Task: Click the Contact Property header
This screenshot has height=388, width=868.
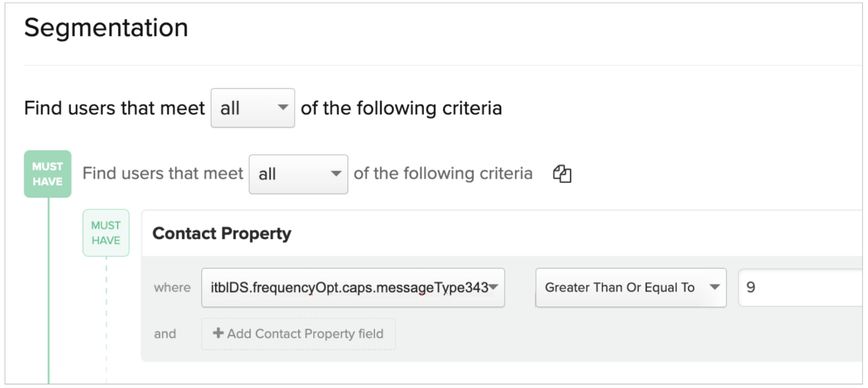Action: pos(222,233)
